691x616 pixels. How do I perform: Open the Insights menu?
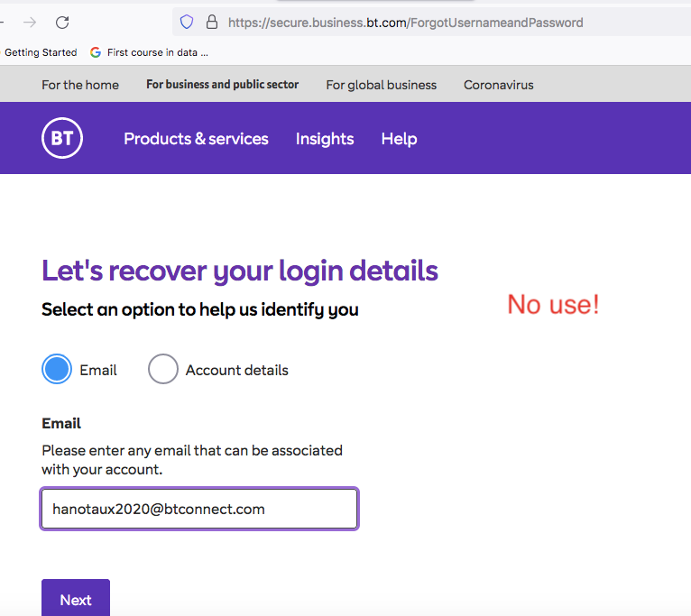pyautogui.click(x=325, y=139)
